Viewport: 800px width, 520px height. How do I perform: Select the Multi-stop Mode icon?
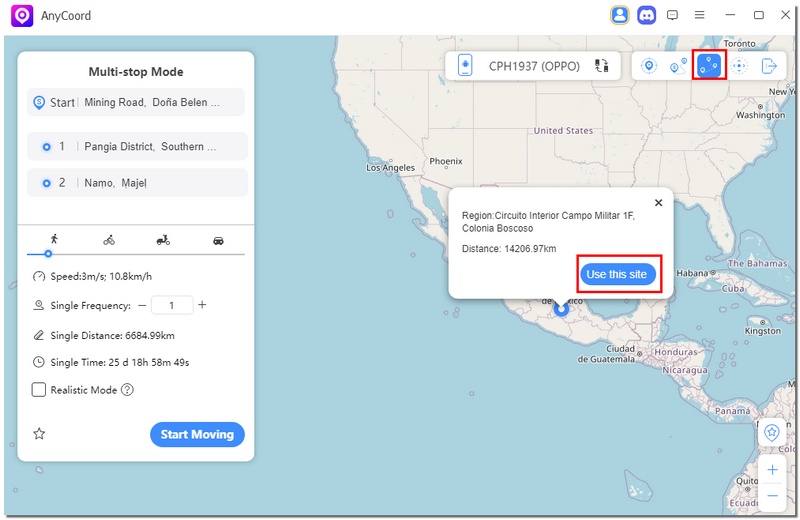[x=709, y=66]
